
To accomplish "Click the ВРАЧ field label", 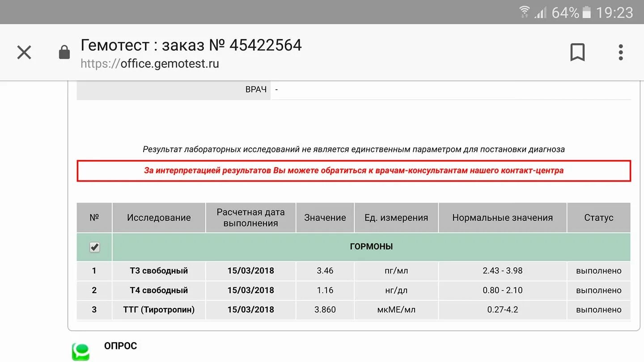I will pos(256,89).
